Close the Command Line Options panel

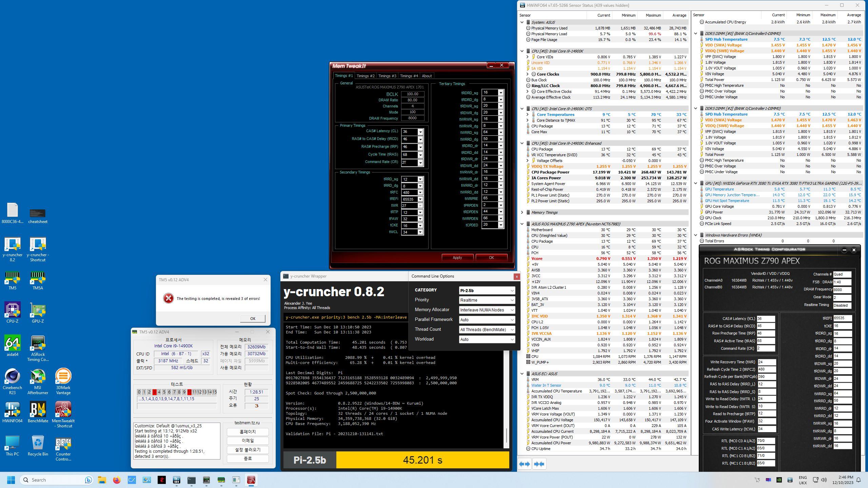(517, 277)
